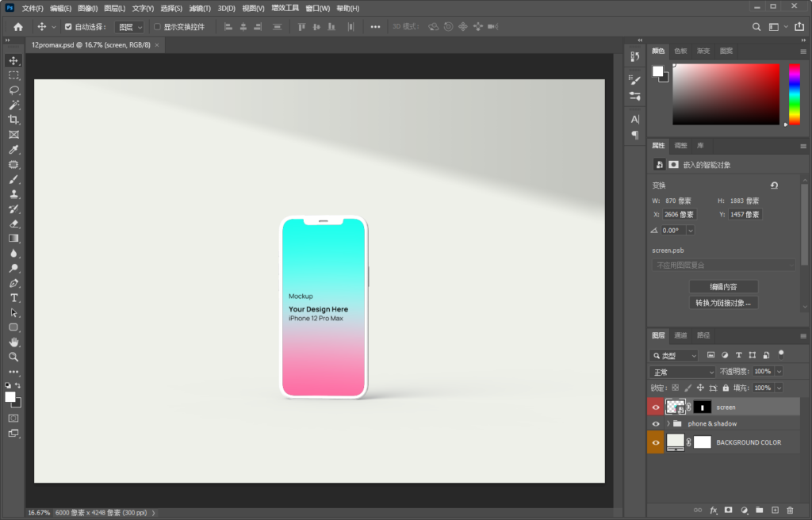Open the Image menu
This screenshot has width=812, height=520.
87,8
